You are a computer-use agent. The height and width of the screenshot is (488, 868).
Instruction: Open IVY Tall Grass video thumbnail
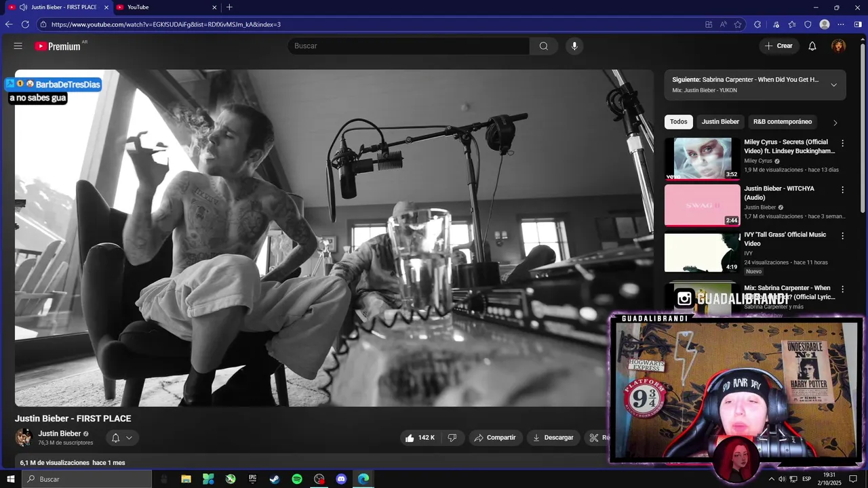point(702,252)
